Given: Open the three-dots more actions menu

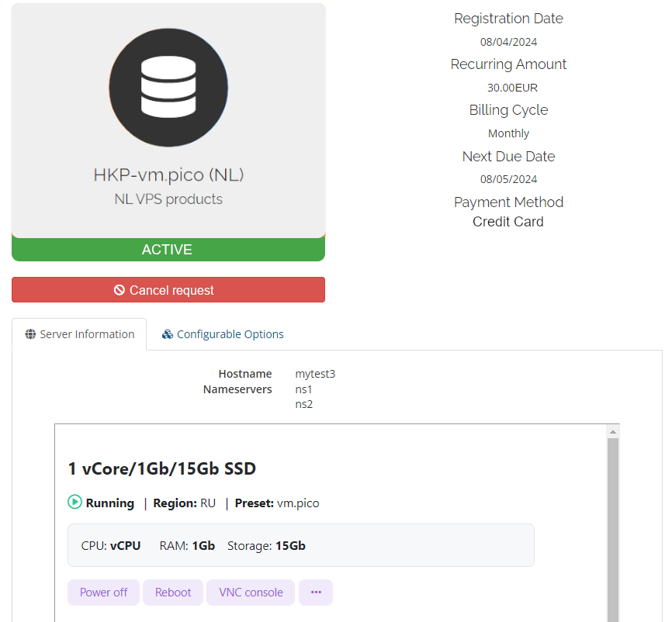Looking at the screenshot, I should coord(316,593).
